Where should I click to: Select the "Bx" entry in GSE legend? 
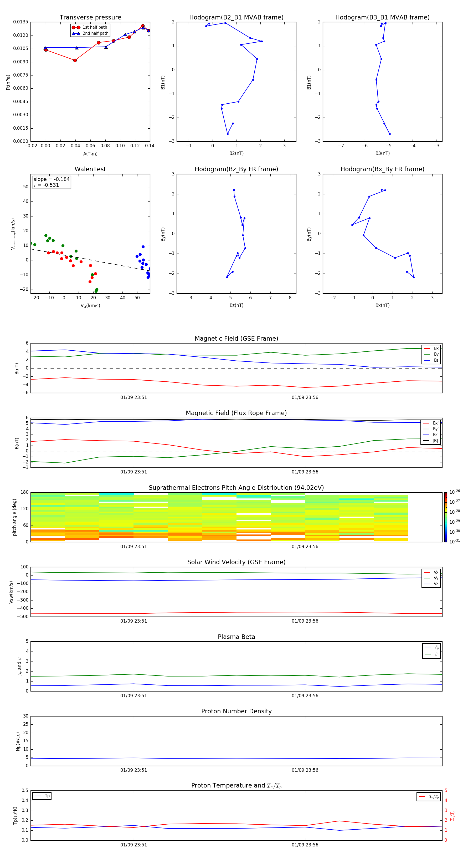[431, 349]
